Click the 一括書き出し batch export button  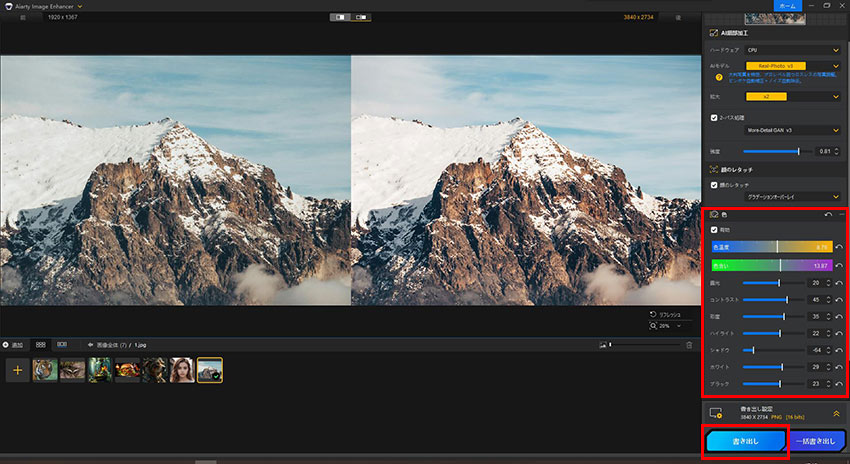[817, 441]
